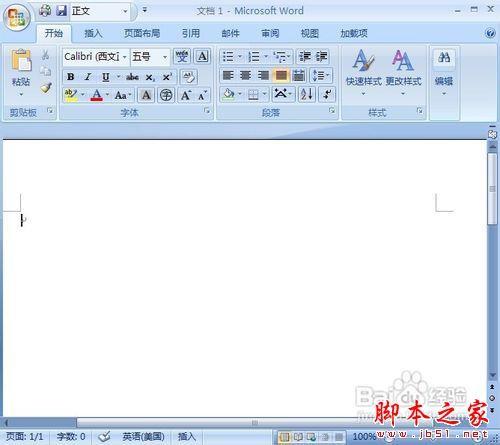Toggle bold formatting

[71, 77]
